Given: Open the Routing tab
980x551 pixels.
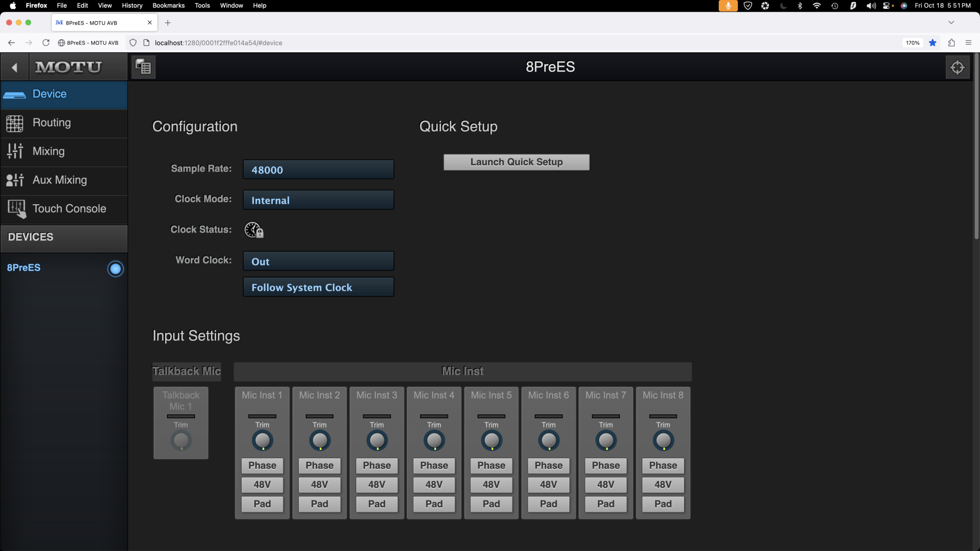Looking at the screenshot, I should pyautogui.click(x=64, y=123).
